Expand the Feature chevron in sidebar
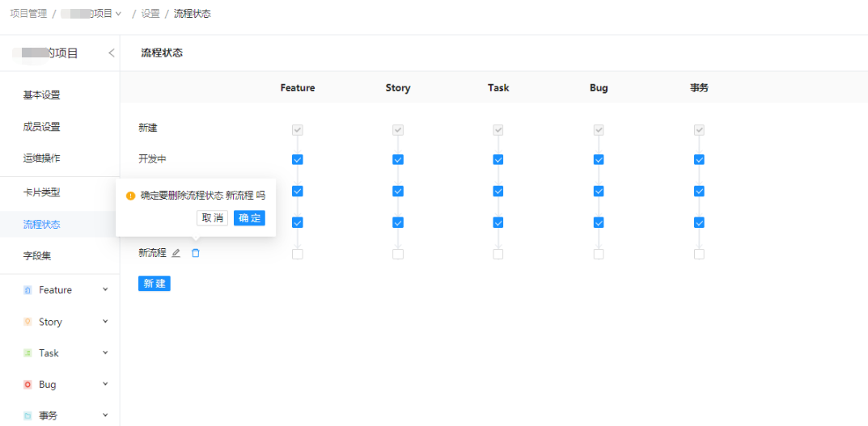The height and width of the screenshot is (426, 868). click(105, 289)
